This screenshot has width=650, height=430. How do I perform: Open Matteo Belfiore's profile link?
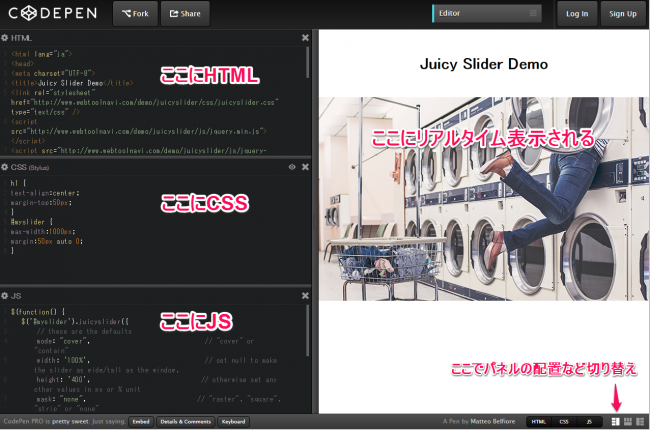coord(492,421)
